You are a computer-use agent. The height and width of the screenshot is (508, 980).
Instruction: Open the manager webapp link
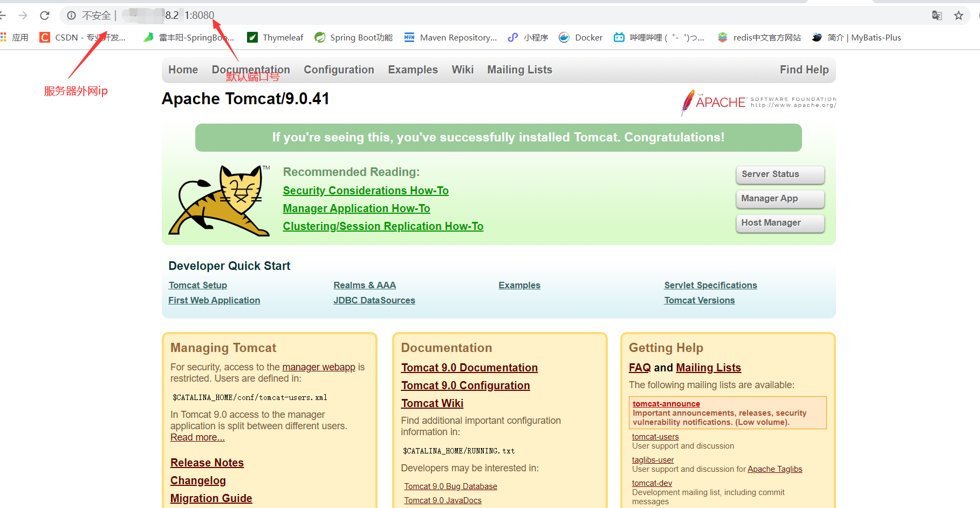click(x=319, y=367)
